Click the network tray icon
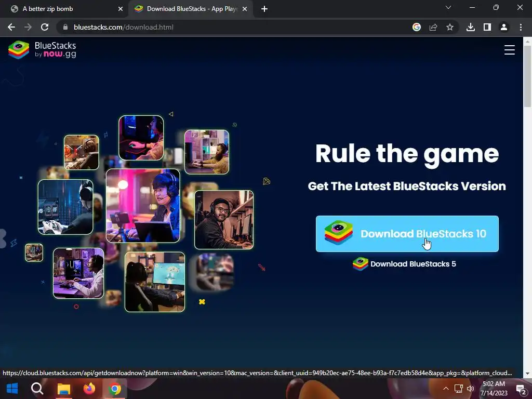The height and width of the screenshot is (399, 532). 458,389
